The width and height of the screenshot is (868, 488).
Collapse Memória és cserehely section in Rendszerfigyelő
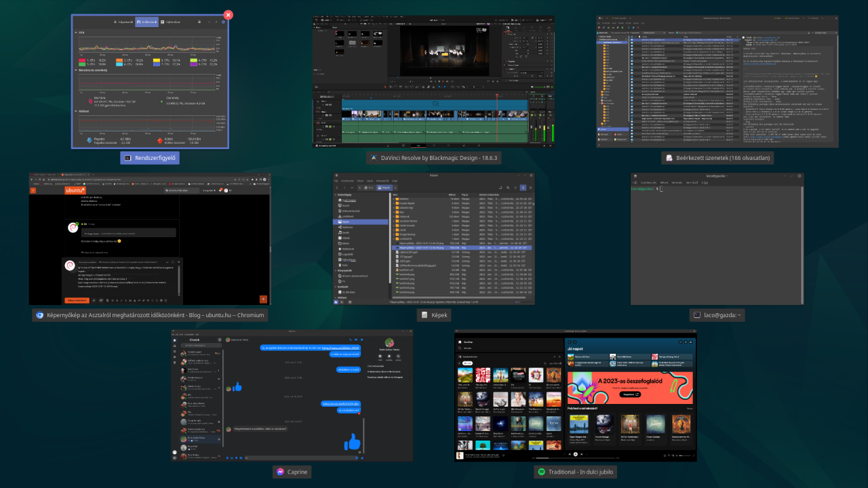(76, 70)
